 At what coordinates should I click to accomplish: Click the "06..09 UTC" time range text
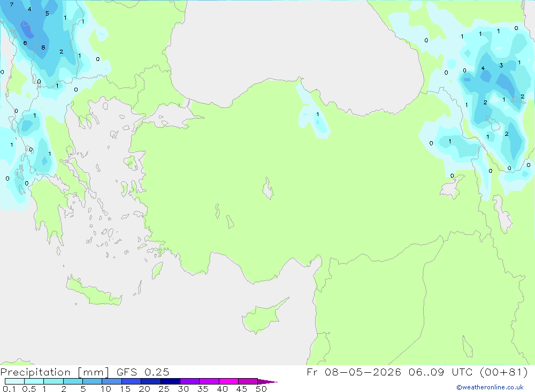click(441, 372)
